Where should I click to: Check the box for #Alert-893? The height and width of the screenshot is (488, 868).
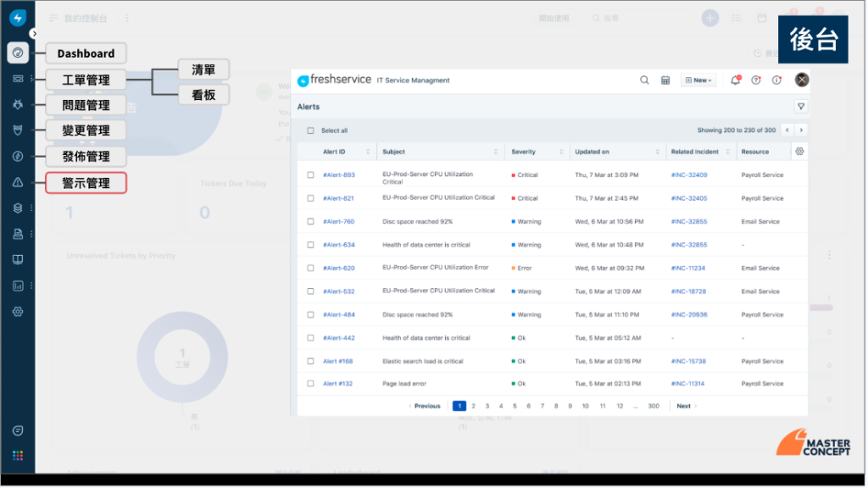[311, 175]
